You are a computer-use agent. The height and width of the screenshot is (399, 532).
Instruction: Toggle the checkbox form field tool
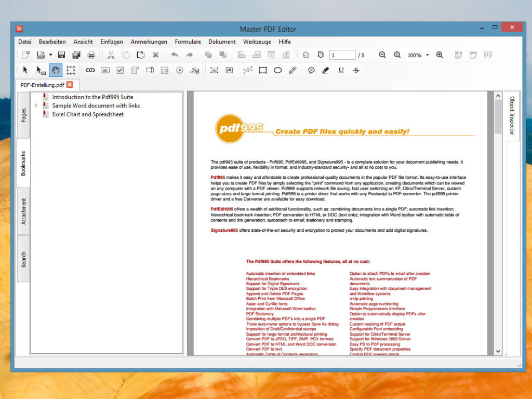tap(119, 70)
